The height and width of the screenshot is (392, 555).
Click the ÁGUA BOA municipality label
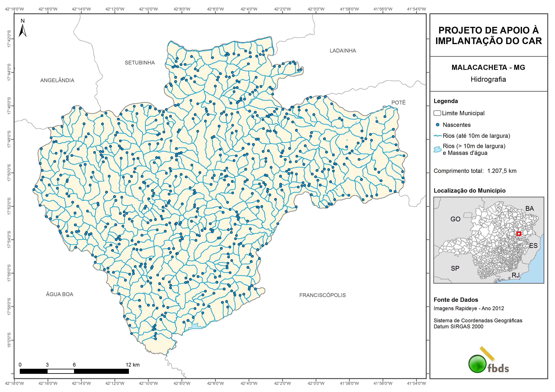59,294
